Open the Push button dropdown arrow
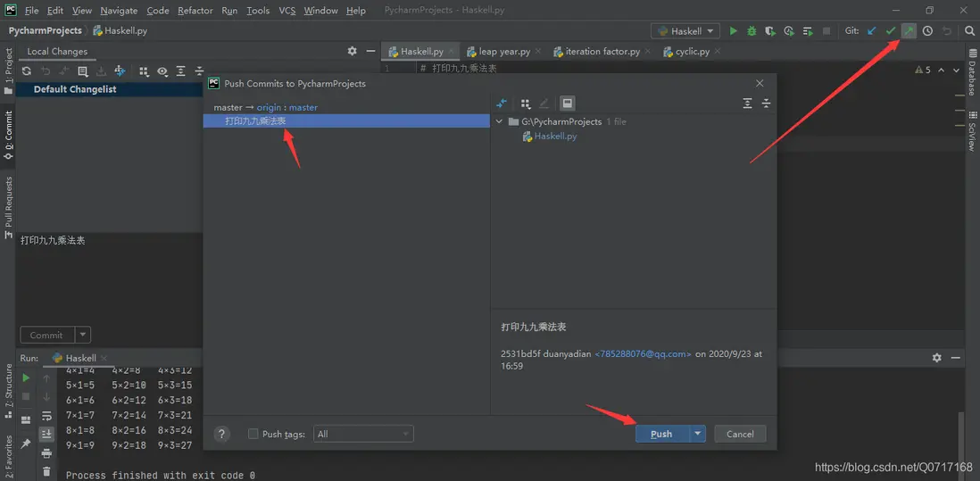This screenshot has width=980, height=481. tap(697, 434)
